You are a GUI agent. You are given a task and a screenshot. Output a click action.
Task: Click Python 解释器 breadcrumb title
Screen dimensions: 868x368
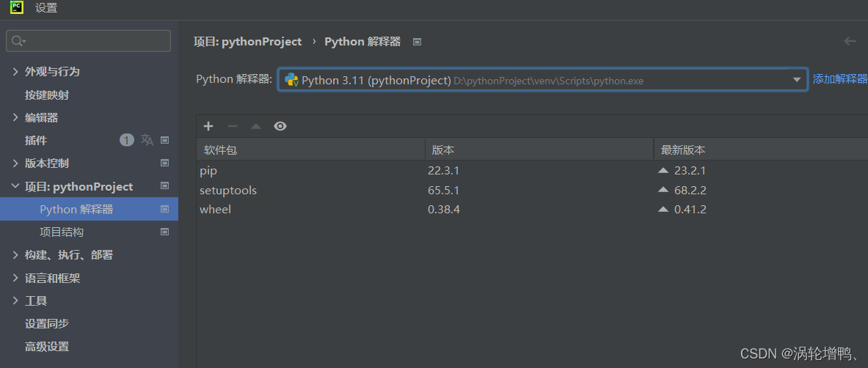tap(362, 42)
